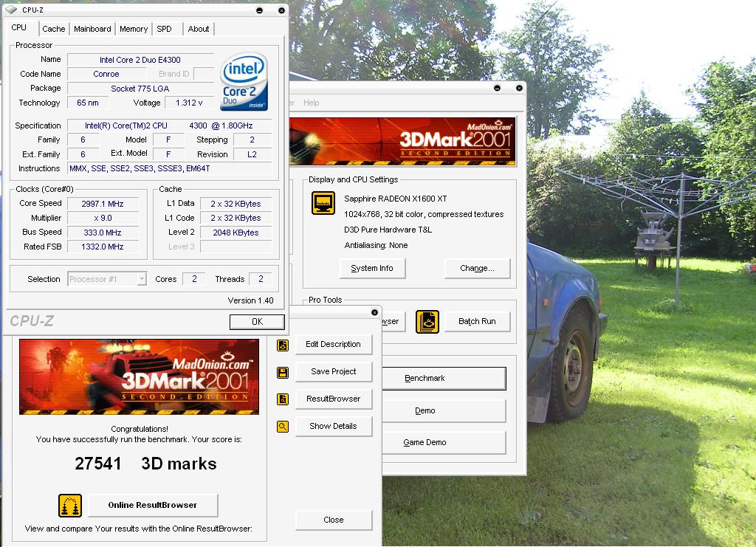
Task: Click the L1 Data value 2 x 32 KBytes
Action: pos(236,204)
